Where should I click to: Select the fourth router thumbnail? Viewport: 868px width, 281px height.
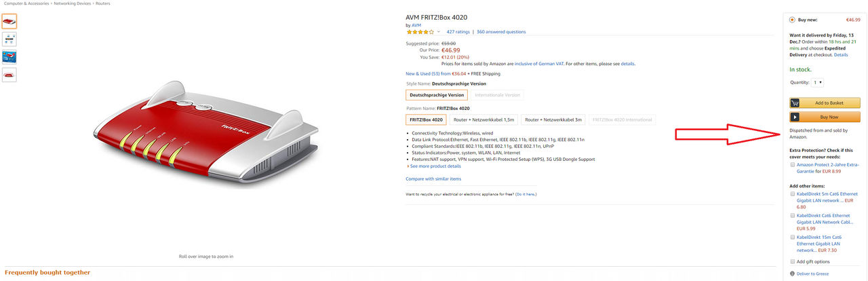pos(9,75)
